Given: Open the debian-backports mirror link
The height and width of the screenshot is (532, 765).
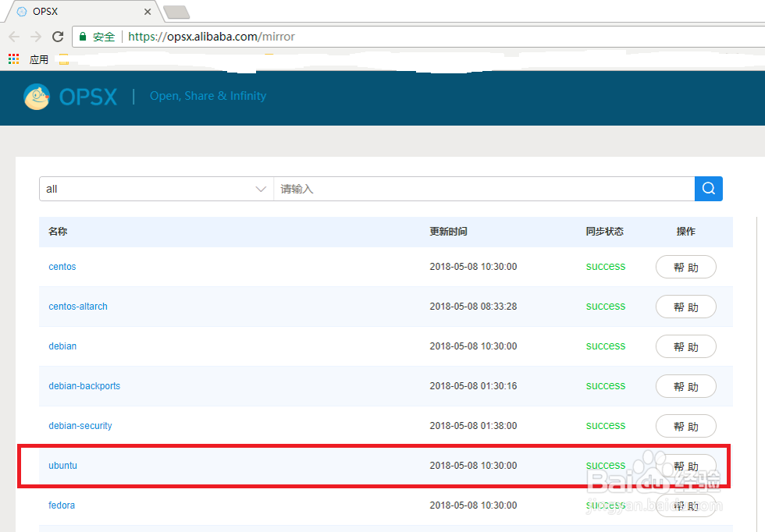Looking at the screenshot, I should (x=84, y=385).
